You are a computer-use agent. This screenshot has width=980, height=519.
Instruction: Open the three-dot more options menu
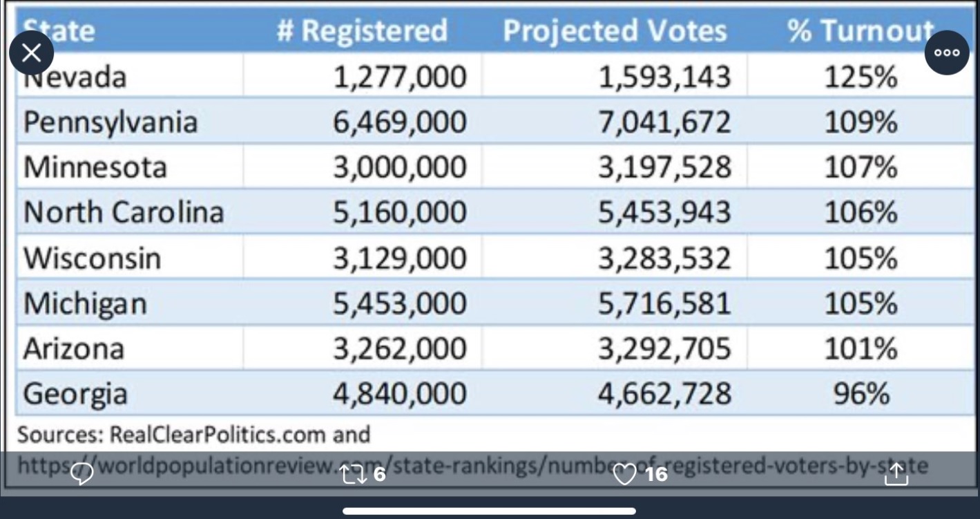point(947,53)
